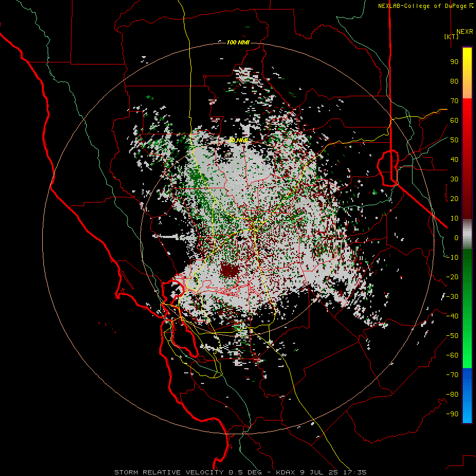This screenshot has width=476, height=476.
Task: Click the 80 value on the velocity scale
Action: 454,81
